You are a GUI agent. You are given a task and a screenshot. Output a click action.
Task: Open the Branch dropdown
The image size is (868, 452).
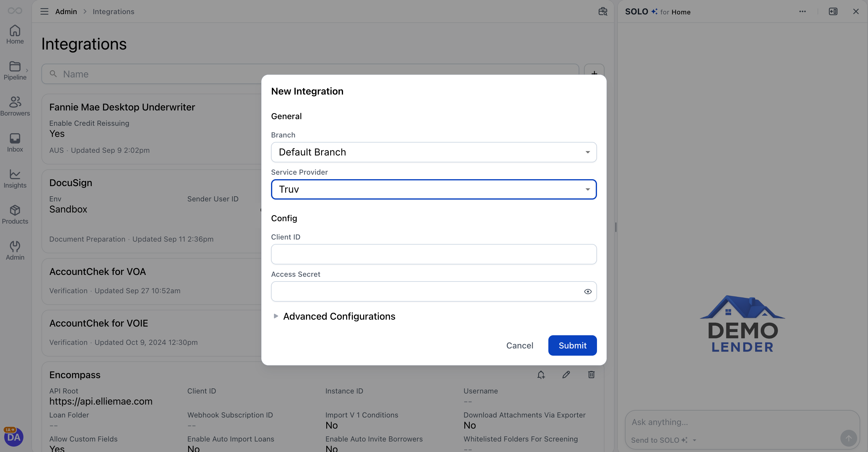click(434, 152)
